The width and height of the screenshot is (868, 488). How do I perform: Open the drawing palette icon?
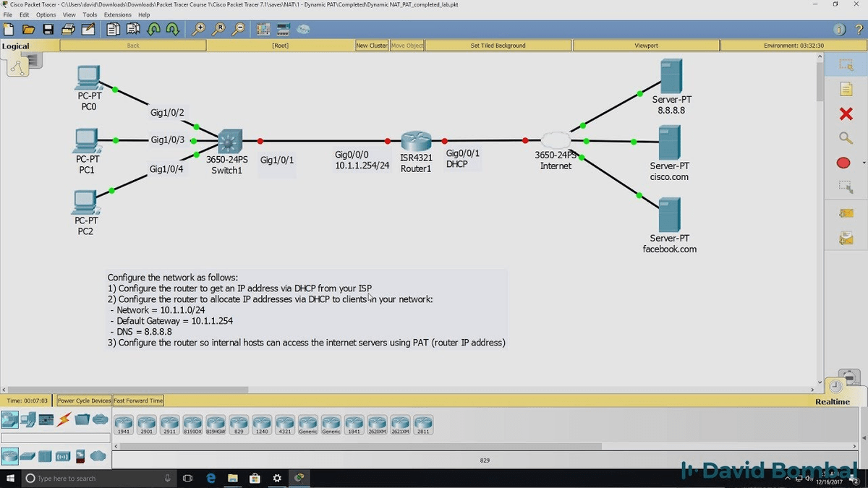tap(263, 30)
